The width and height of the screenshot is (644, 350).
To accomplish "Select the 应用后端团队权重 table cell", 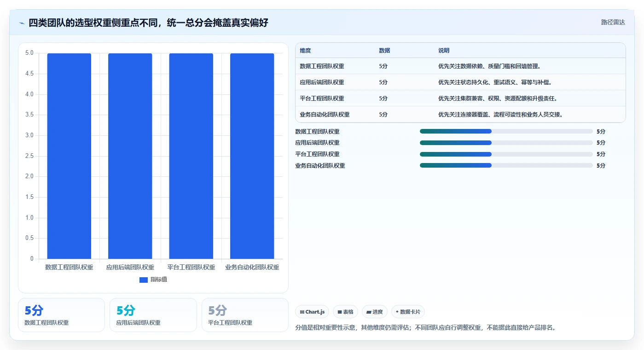I will click(322, 82).
